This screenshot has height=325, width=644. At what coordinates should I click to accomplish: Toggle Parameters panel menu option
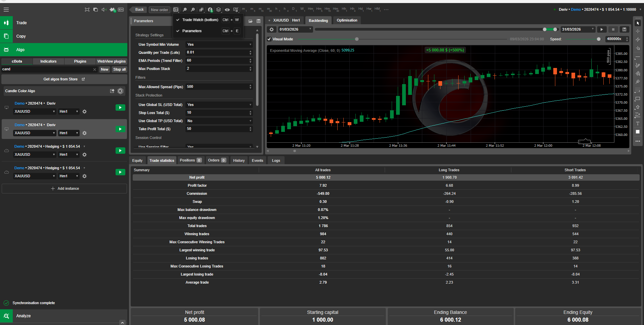192,31
